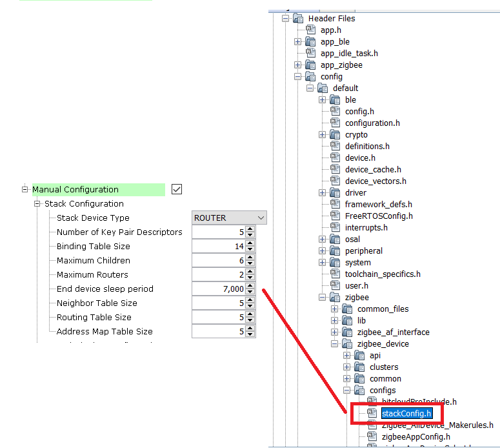Click the zigbee folder icon
The height and width of the screenshot is (448, 500).
point(335,298)
